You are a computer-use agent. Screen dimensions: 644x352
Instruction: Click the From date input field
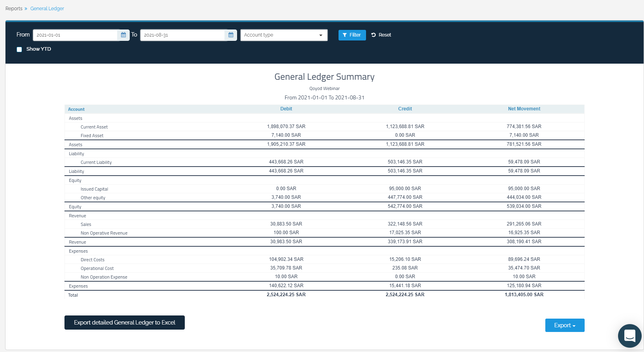75,35
